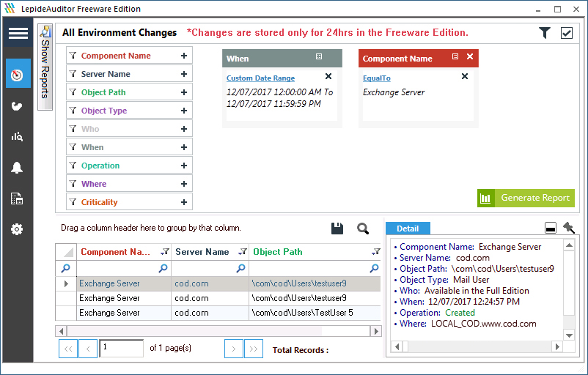Add a Who filter with plus
Image resolution: width=588 pixels, height=375 pixels.
tap(184, 129)
